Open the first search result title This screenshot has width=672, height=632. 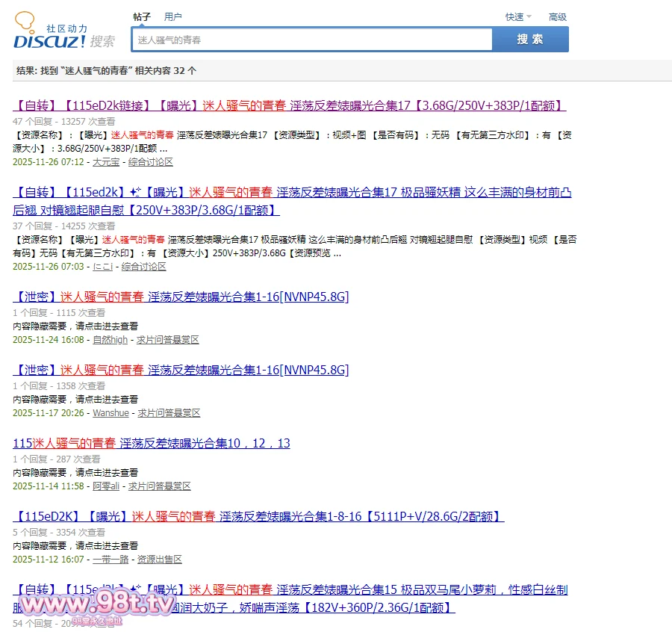(289, 105)
